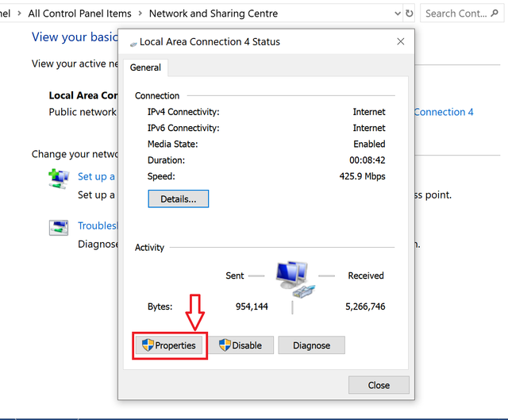Screen dimensions: 508x420
Task: Click the Properties button with shield icon
Action: (x=169, y=345)
